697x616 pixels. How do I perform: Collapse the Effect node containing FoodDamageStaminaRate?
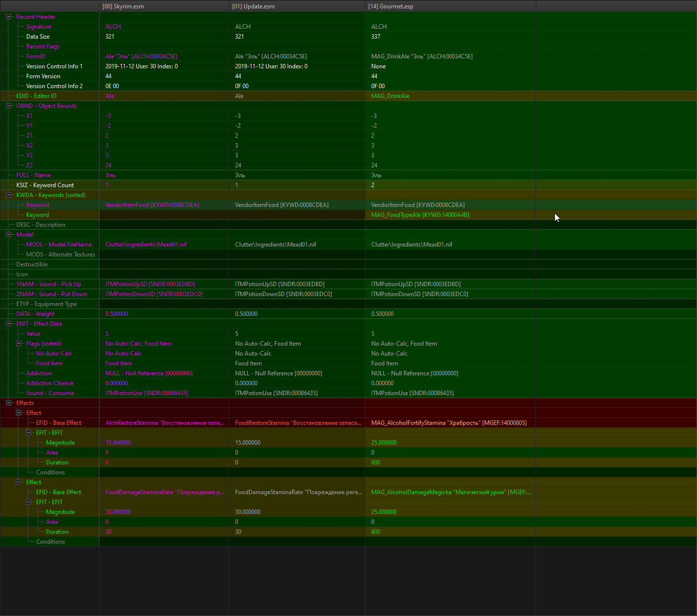[x=18, y=482]
